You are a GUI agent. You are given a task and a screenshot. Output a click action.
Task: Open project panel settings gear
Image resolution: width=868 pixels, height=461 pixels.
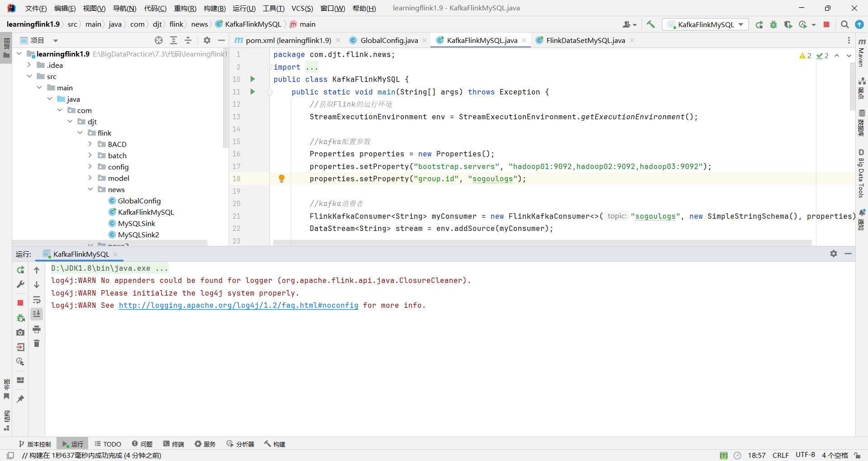tap(207, 40)
